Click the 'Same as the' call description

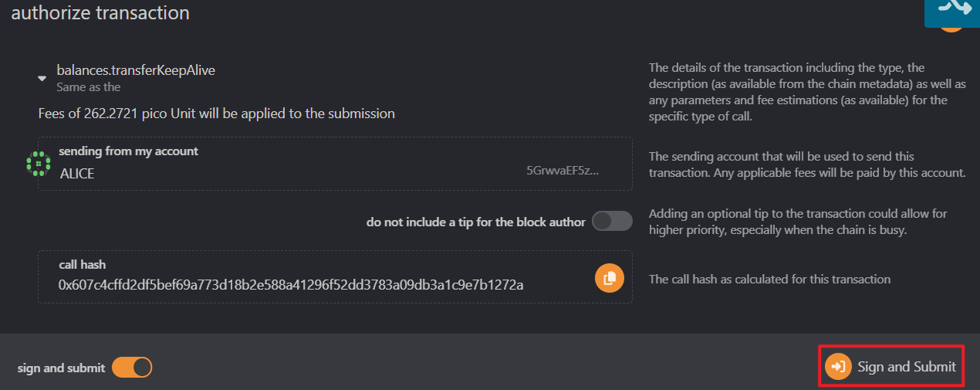pos(88,87)
